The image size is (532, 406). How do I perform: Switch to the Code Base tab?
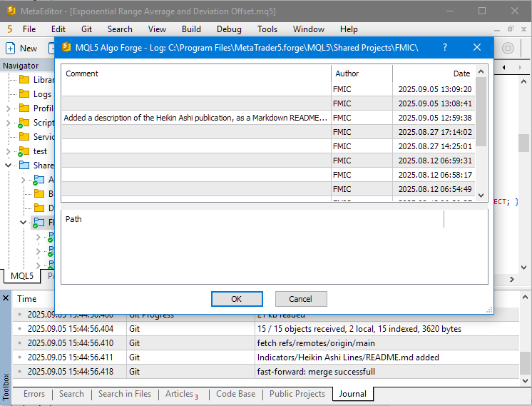(x=235, y=394)
